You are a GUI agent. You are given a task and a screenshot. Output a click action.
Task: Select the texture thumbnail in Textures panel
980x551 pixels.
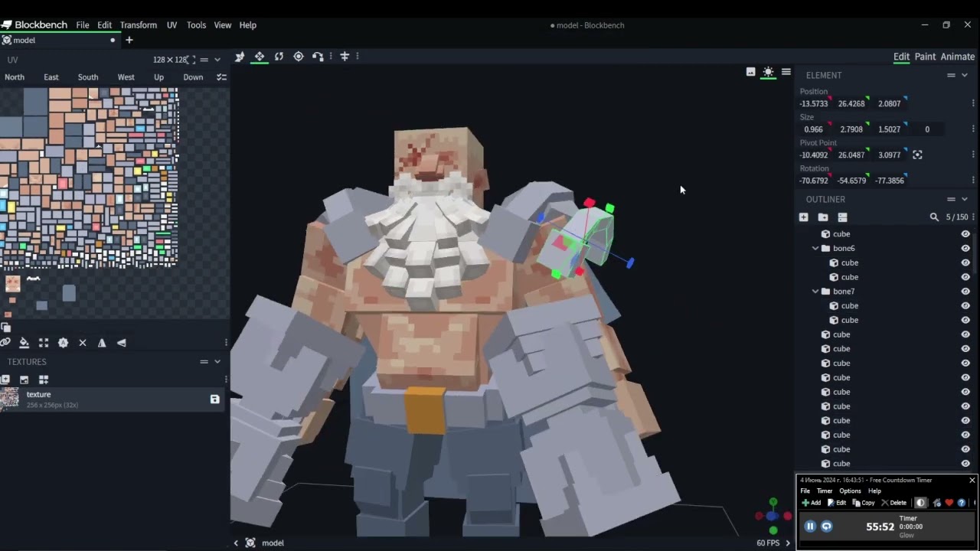click(x=10, y=399)
